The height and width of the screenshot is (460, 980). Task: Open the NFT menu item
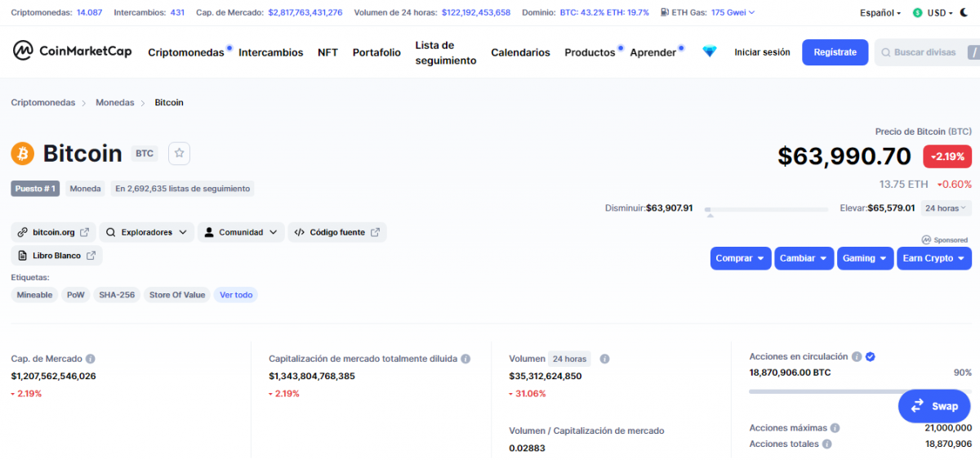pyautogui.click(x=327, y=52)
